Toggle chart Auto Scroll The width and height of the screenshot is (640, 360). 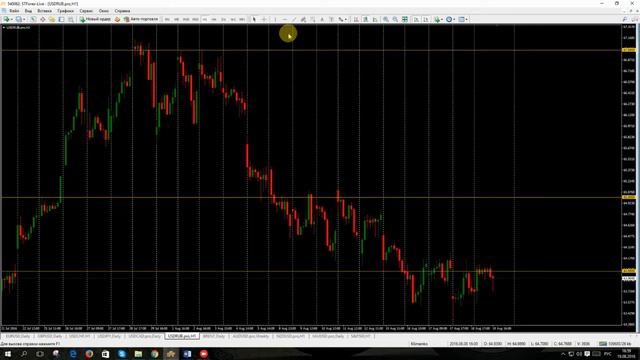[416, 19]
